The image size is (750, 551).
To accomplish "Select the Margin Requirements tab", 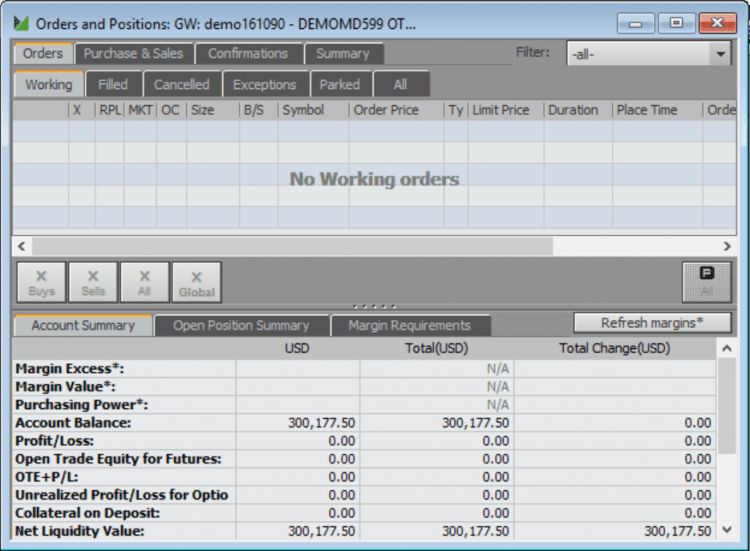I will point(409,326).
